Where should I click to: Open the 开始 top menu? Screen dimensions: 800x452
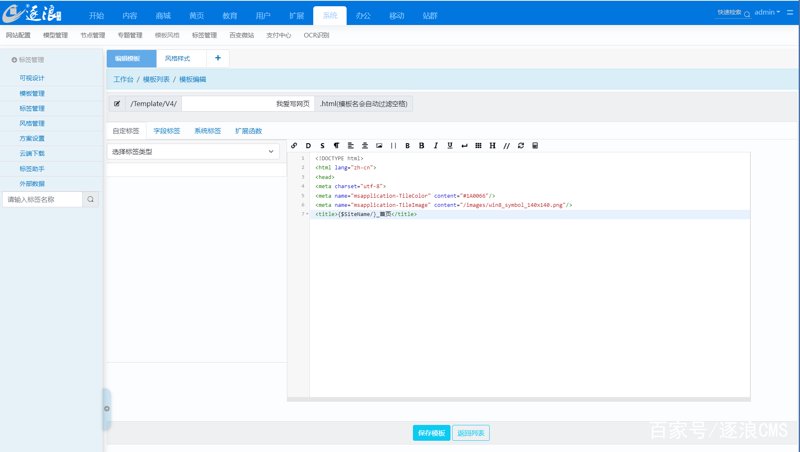[96, 15]
